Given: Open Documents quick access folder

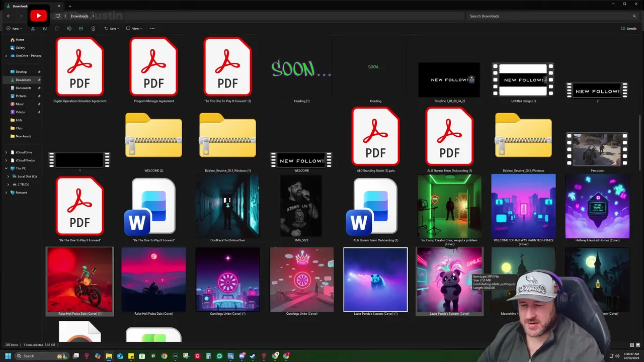Looking at the screenshot, I should [x=23, y=88].
